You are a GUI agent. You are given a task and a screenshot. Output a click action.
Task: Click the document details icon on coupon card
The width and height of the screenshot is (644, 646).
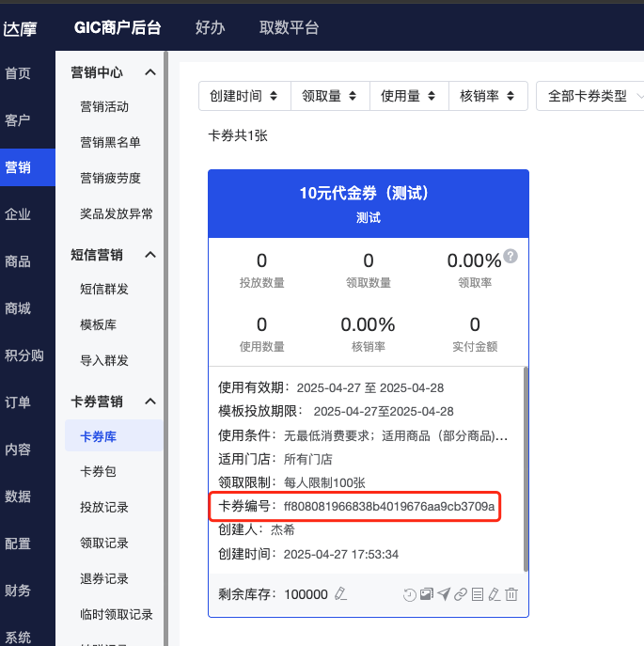[478, 594]
